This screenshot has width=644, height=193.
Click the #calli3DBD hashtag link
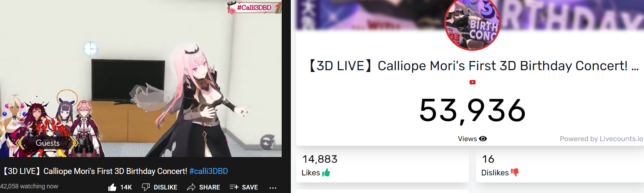tap(208, 171)
